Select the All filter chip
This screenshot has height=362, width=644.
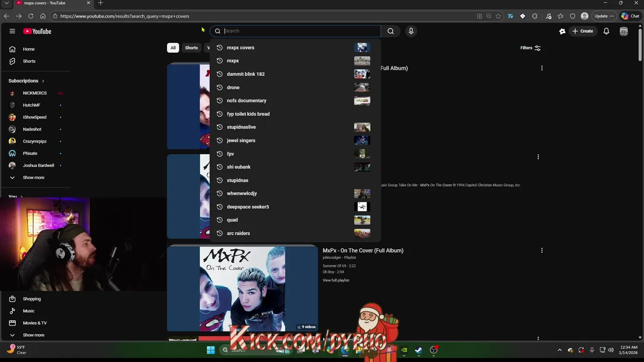[173, 48]
